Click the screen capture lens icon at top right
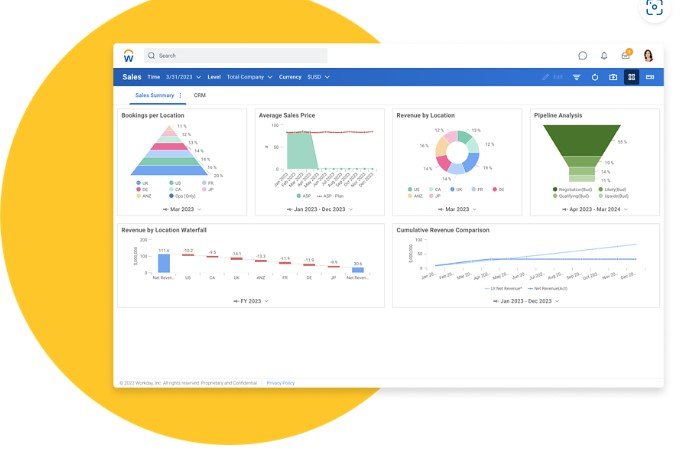This screenshot has width=697, height=455. pyautogui.click(x=654, y=7)
